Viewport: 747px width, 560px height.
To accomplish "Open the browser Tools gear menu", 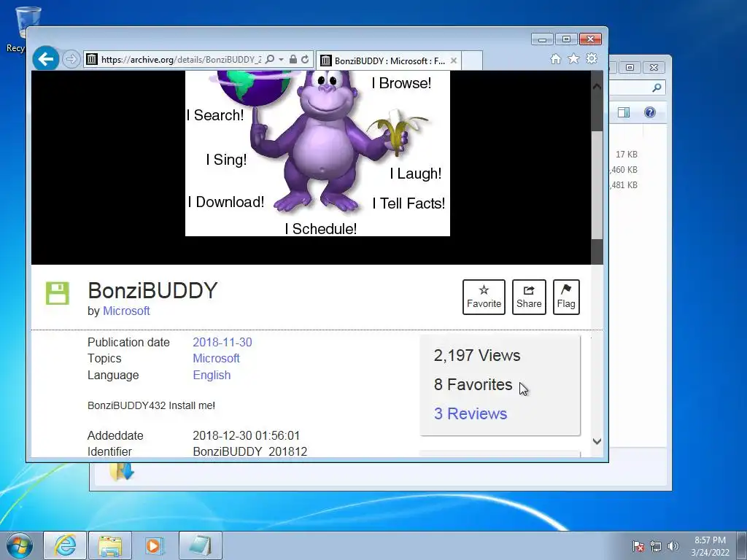I will [592, 58].
